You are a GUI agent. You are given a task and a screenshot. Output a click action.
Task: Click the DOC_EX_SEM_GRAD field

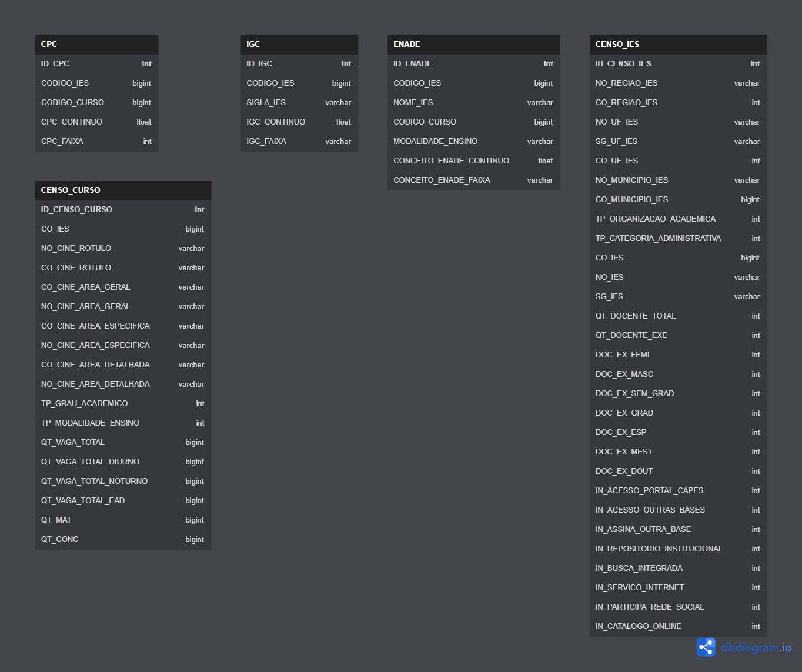pos(679,394)
